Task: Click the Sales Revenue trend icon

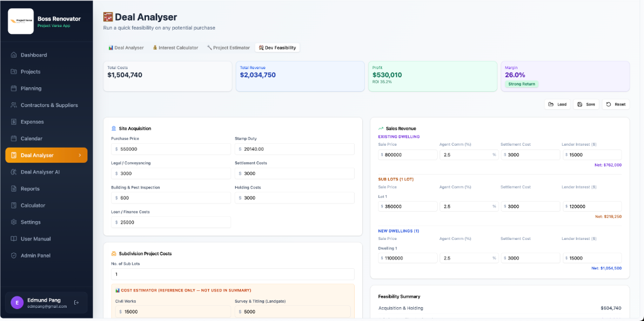Action: pos(380,129)
